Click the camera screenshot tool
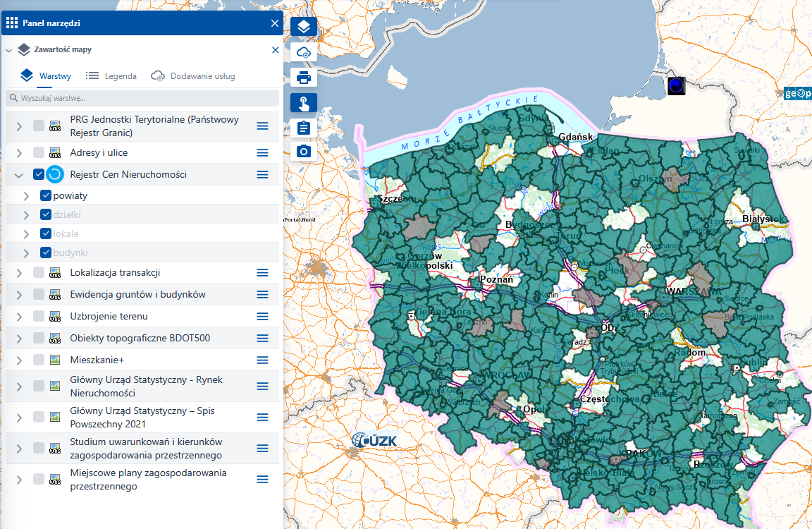Screen dimensions: 812x529 (x=304, y=152)
